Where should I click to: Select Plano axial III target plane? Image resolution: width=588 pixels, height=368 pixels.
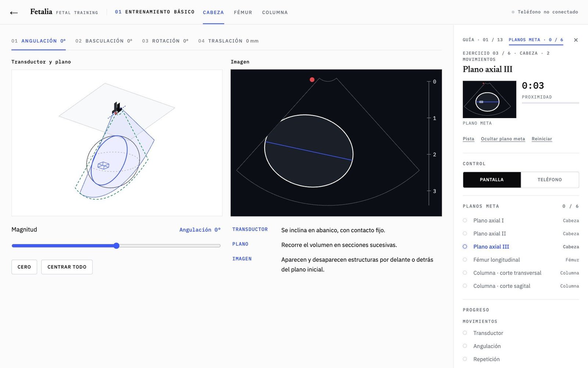(x=521, y=247)
